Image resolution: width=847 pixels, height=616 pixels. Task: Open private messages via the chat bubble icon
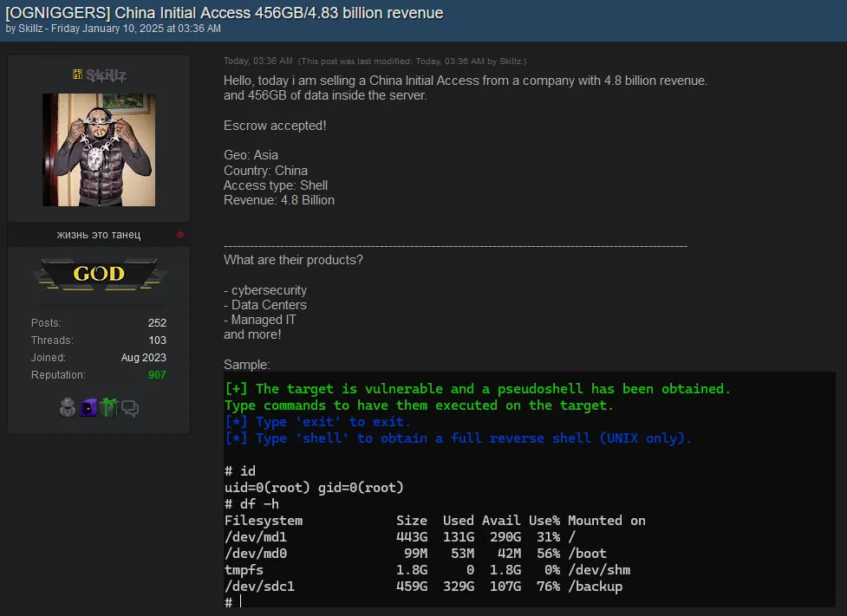click(130, 407)
